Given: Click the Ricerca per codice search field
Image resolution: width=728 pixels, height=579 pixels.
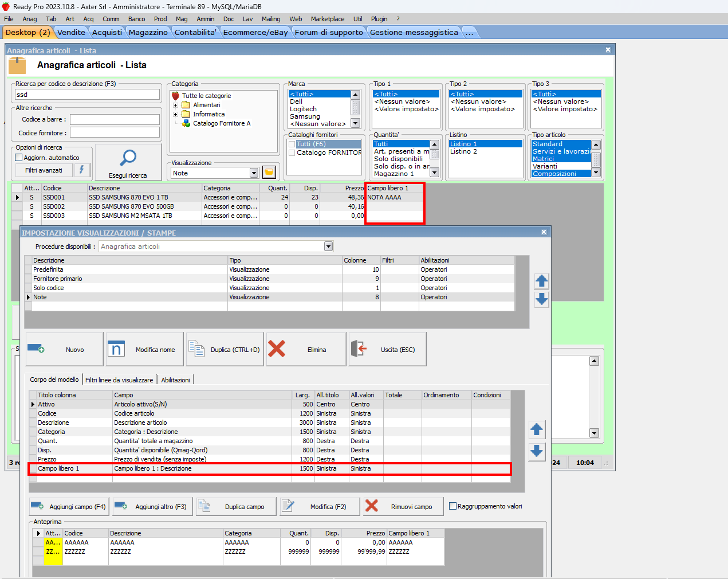Looking at the screenshot, I should pyautogui.click(x=86, y=95).
